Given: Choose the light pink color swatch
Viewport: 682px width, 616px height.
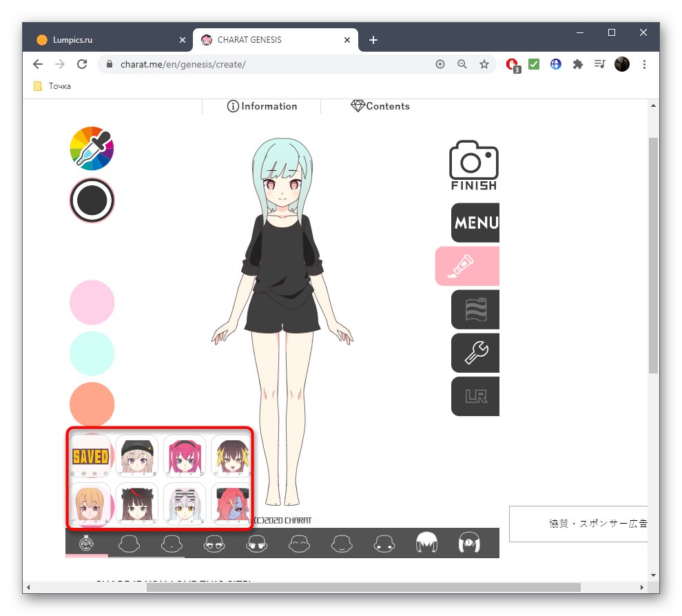Looking at the screenshot, I should click(x=92, y=302).
